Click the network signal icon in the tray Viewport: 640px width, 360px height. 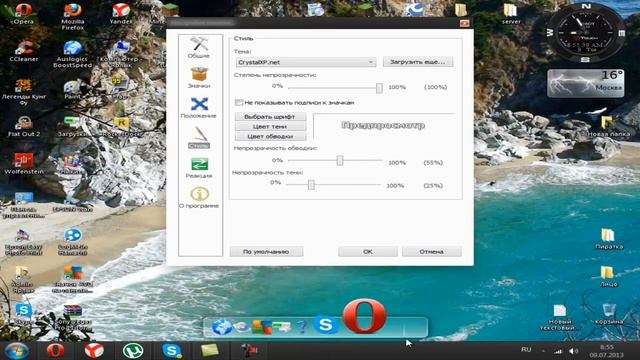click(x=558, y=351)
